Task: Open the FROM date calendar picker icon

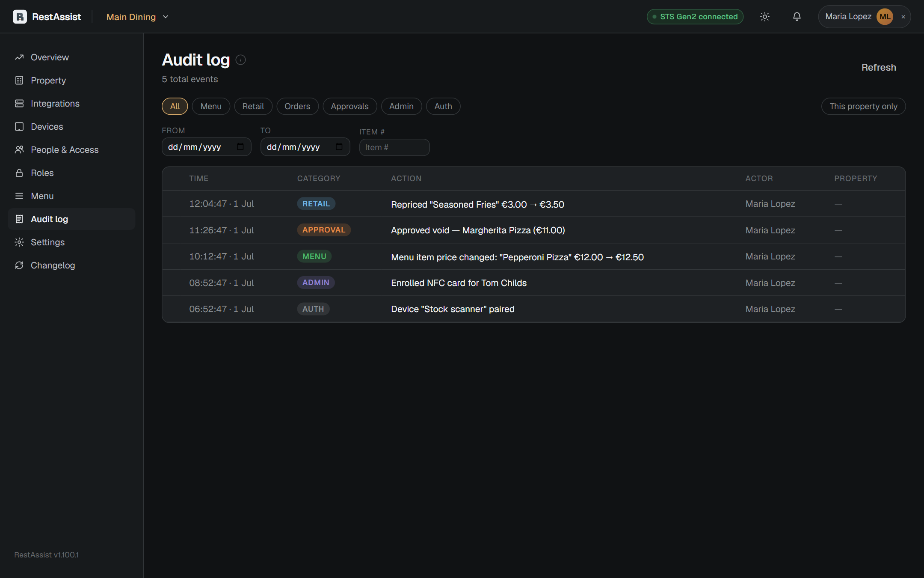Action: (240, 147)
